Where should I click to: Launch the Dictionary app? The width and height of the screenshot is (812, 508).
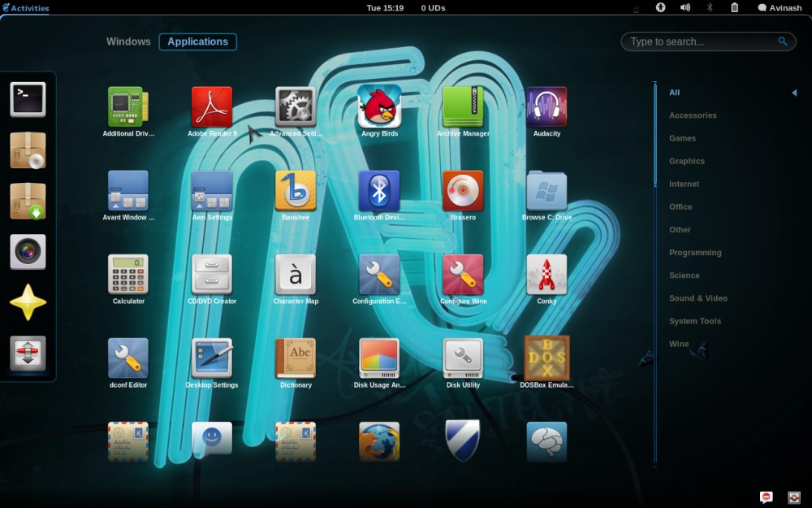296,358
